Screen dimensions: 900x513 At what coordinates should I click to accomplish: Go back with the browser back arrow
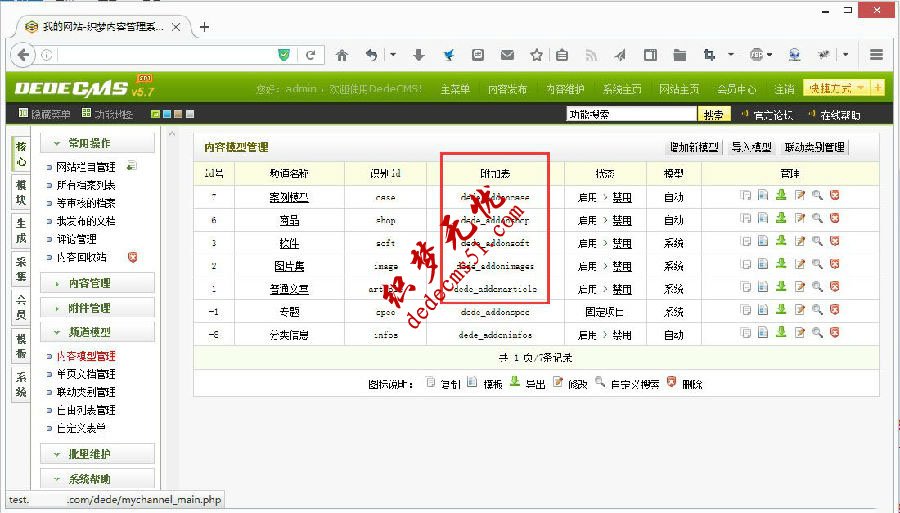[x=23, y=55]
